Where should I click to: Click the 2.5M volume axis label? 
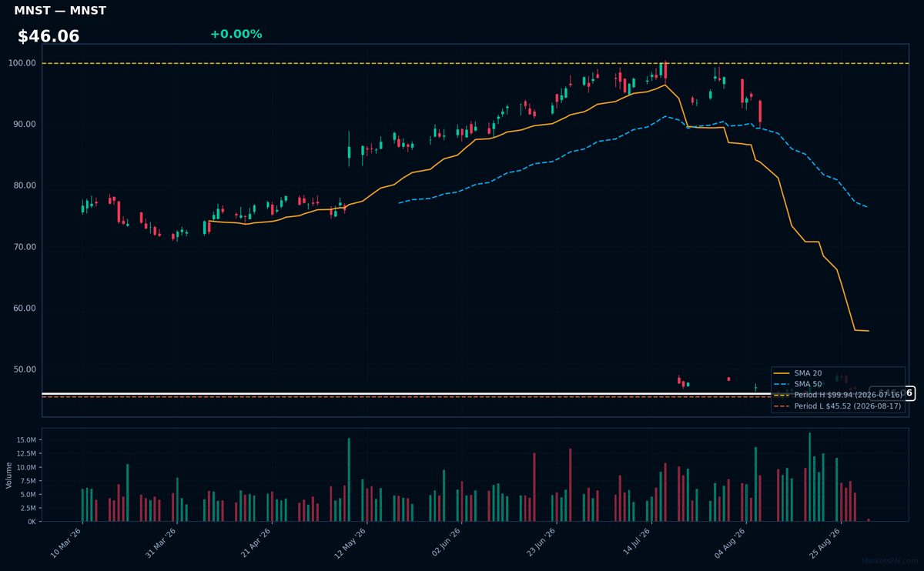coord(28,508)
